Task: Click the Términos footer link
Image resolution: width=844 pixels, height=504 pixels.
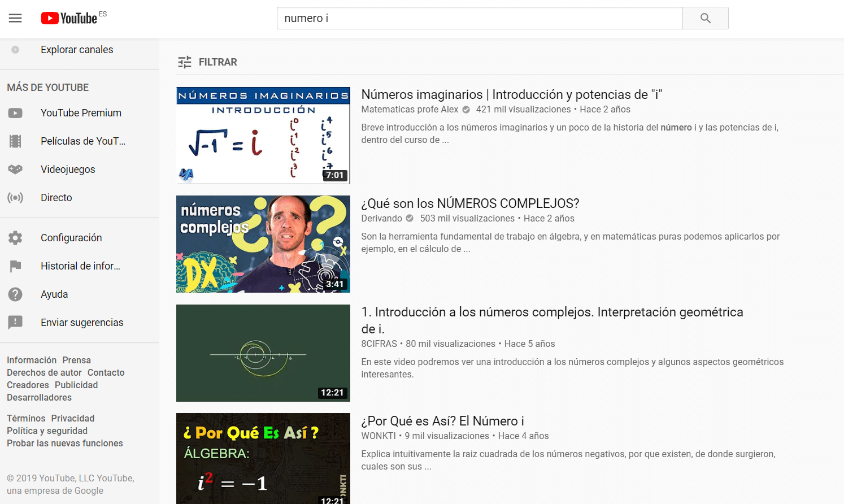Action: (x=26, y=419)
